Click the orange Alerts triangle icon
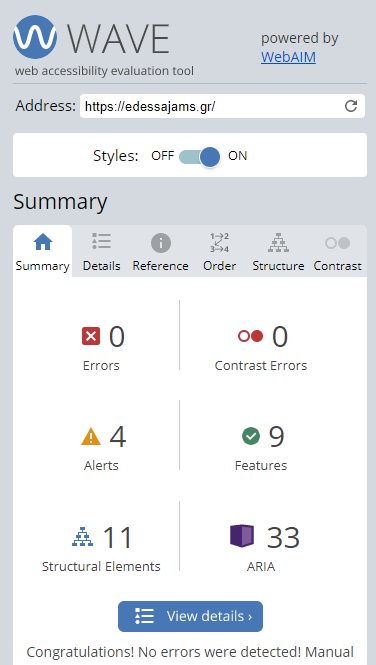The width and height of the screenshot is (376, 665). [91, 437]
